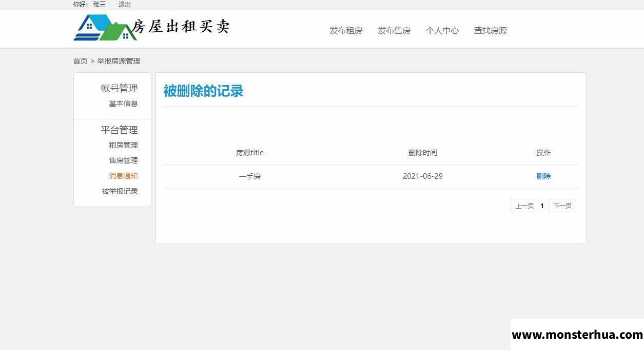Viewport: 644px width, 350px height.
Task: Select 售房管理 in the sidebar
Action: pyautogui.click(x=123, y=160)
